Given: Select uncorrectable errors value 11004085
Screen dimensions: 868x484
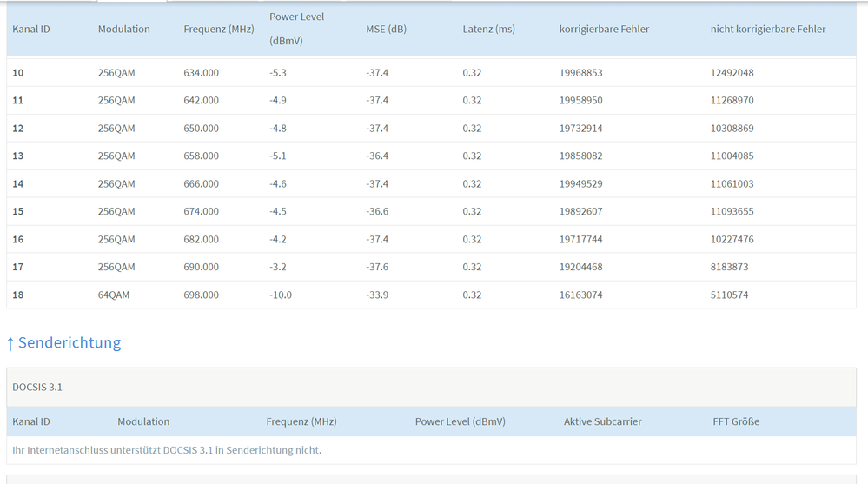Looking at the screenshot, I should [732, 156].
